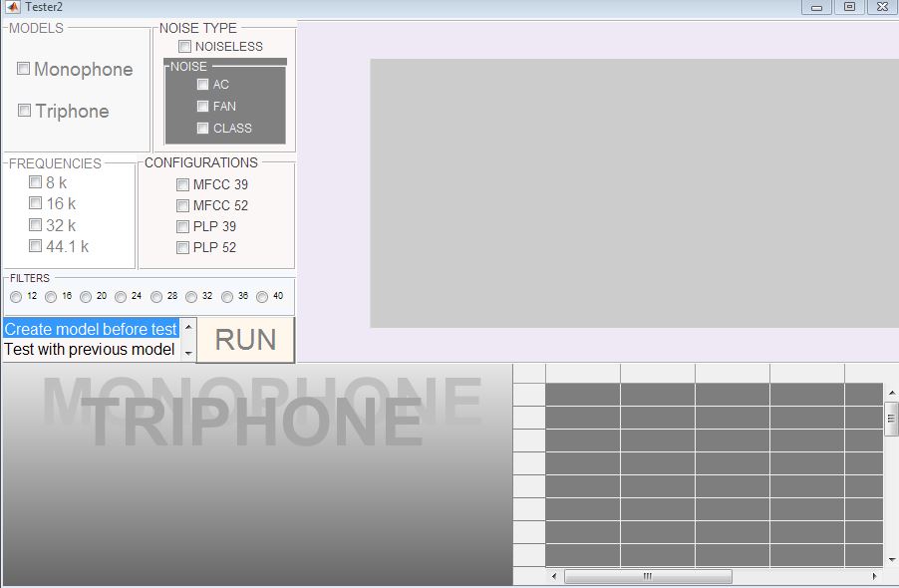This screenshot has width=899, height=588.
Task: Pick the 40 filters radio option
Action: tap(262, 297)
